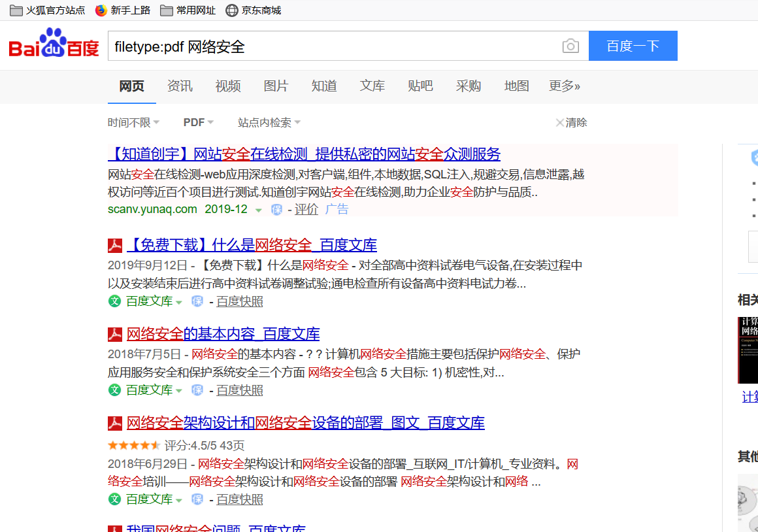Open 网络安全的基本内容_百度文库 result
Viewport: 758px width, 532px height.
[x=223, y=334]
